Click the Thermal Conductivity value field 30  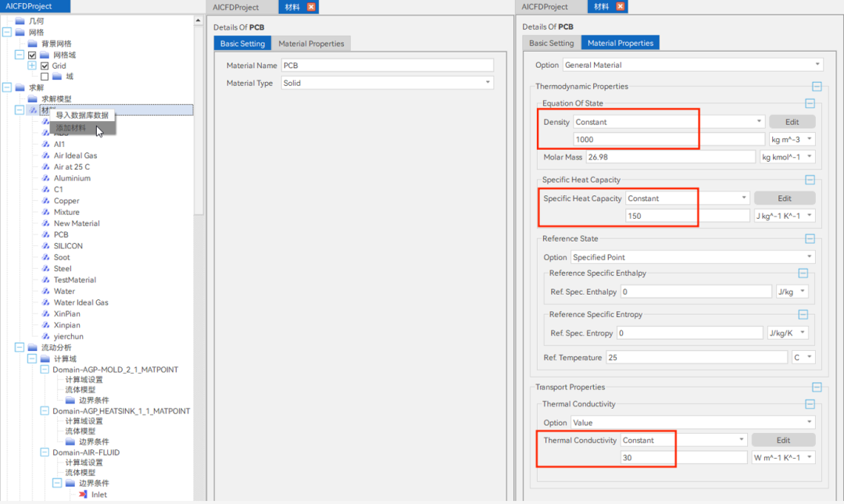pyautogui.click(x=684, y=458)
